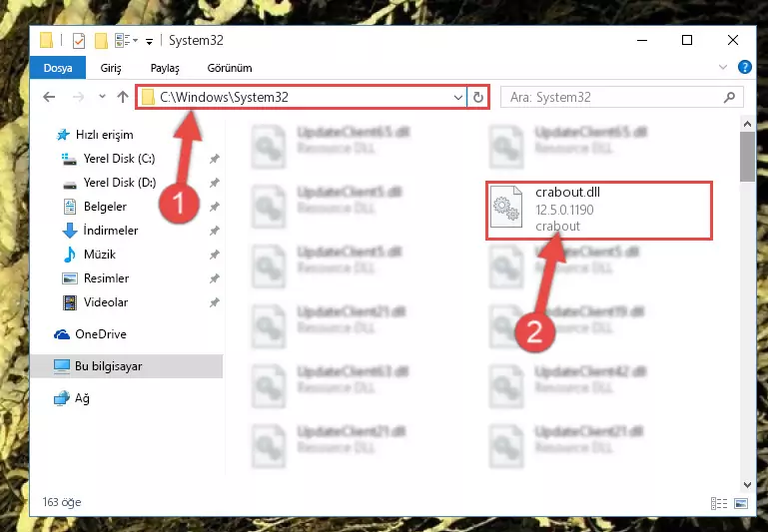
Task: Click the version text 12.5.0.1190
Action: coord(564,210)
